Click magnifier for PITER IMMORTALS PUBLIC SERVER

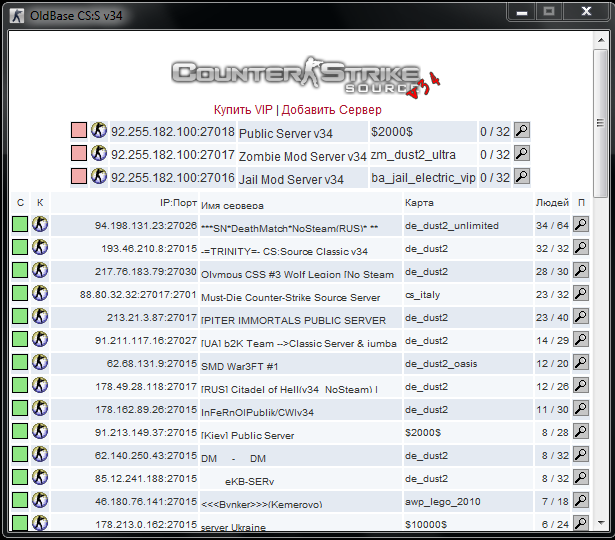tap(580, 316)
